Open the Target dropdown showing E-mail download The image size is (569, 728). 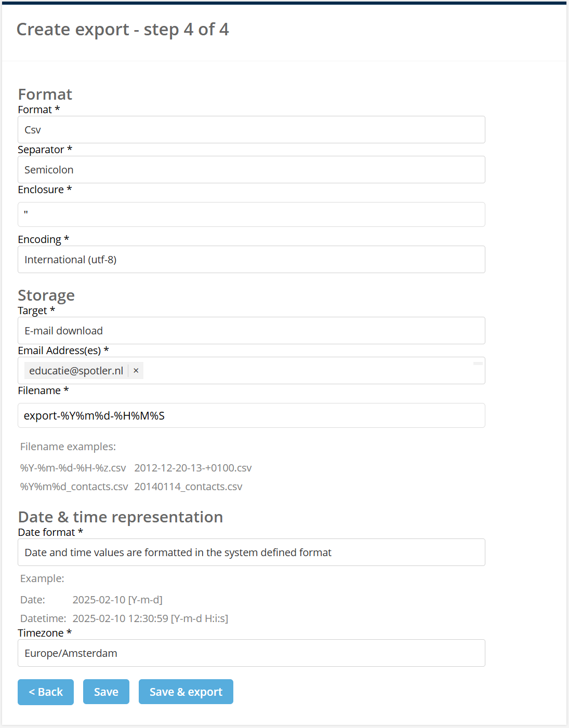pyautogui.click(x=252, y=331)
